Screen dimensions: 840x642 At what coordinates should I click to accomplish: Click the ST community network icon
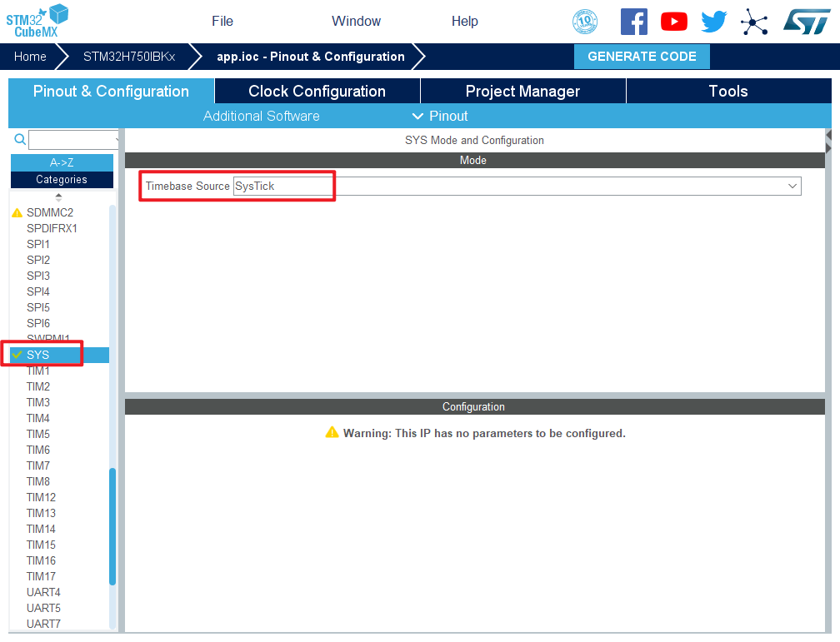click(754, 22)
